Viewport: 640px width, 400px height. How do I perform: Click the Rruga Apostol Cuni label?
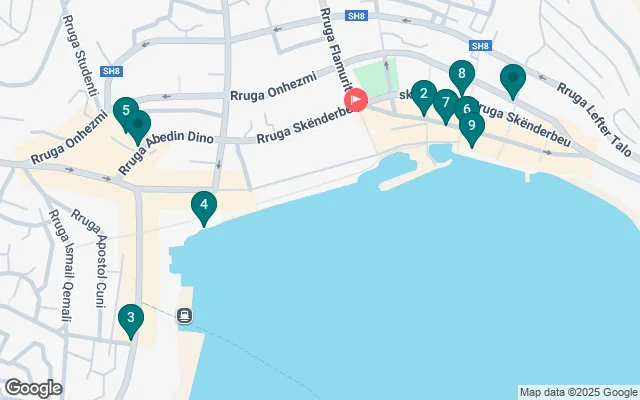pos(93,258)
